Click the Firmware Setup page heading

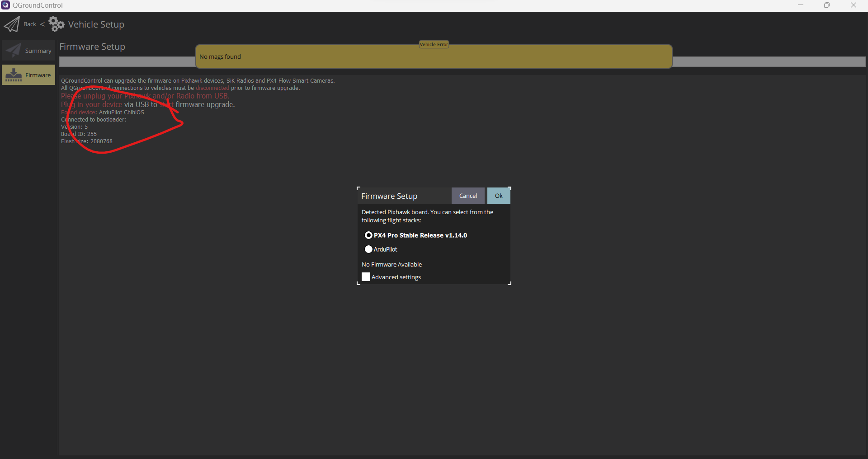click(x=92, y=47)
